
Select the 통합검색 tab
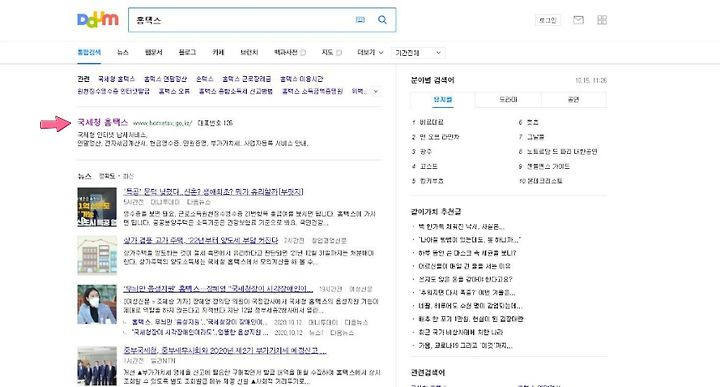click(x=89, y=52)
